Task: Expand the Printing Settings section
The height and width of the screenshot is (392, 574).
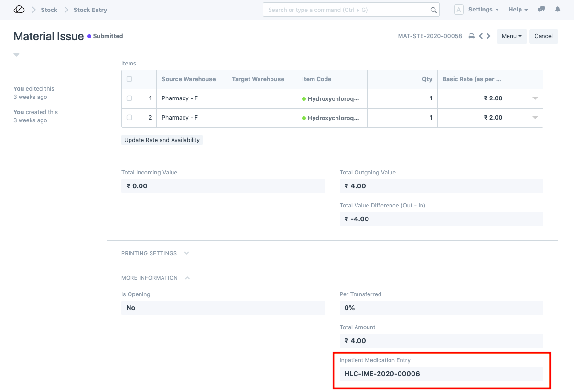Action: [x=186, y=253]
